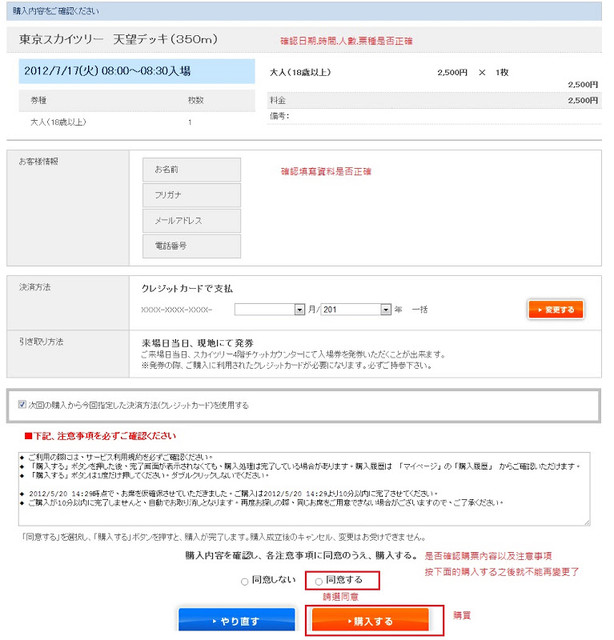Click the 料金 total row
Image resolution: width=614 pixels, height=640 pixels.
coord(434,100)
